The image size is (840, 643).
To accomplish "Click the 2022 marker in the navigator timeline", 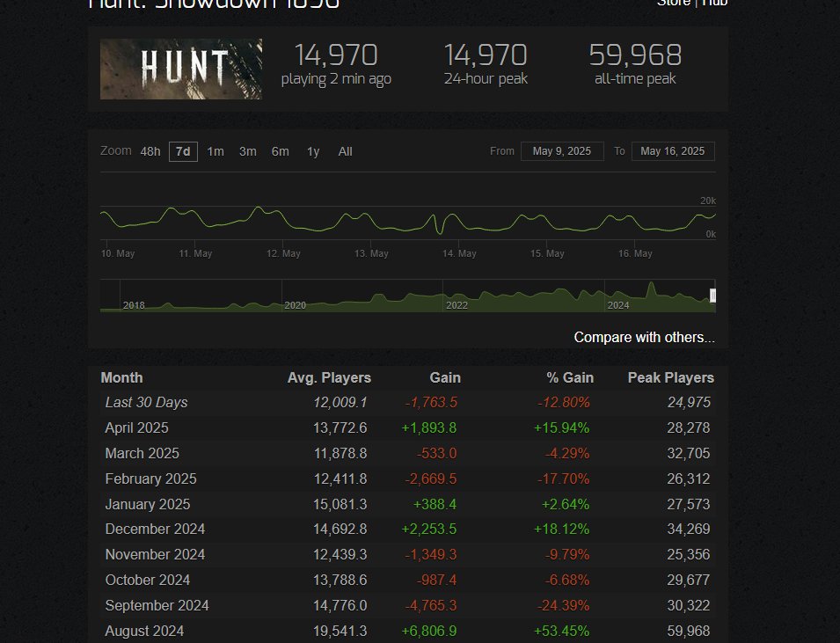I will pyautogui.click(x=457, y=305).
